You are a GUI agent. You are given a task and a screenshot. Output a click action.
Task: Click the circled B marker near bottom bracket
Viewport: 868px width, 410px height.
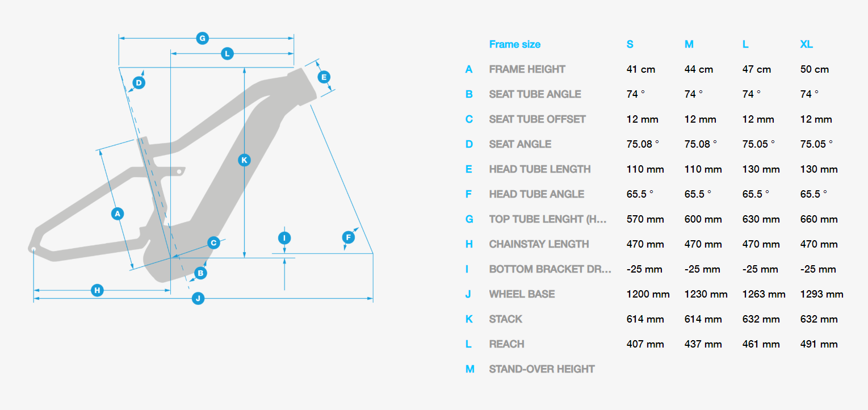pos(200,273)
